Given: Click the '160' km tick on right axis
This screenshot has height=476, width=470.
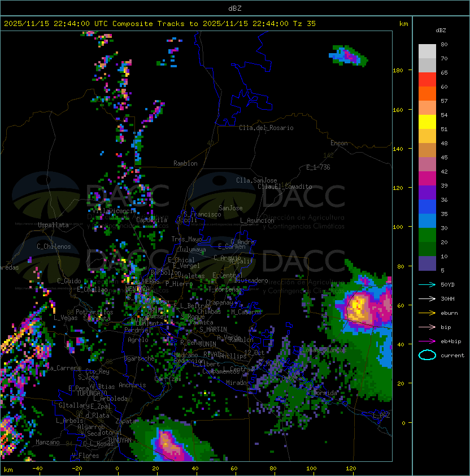Looking at the screenshot, I should [398, 110].
